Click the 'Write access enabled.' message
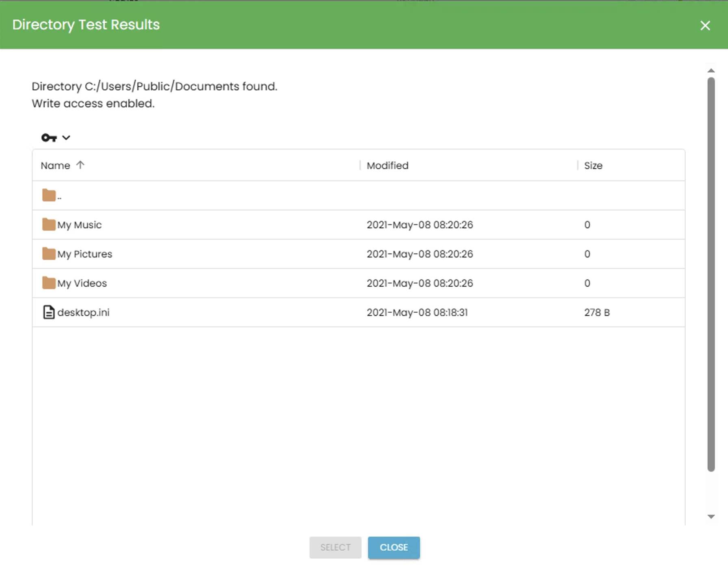The height and width of the screenshot is (575, 728). (93, 104)
